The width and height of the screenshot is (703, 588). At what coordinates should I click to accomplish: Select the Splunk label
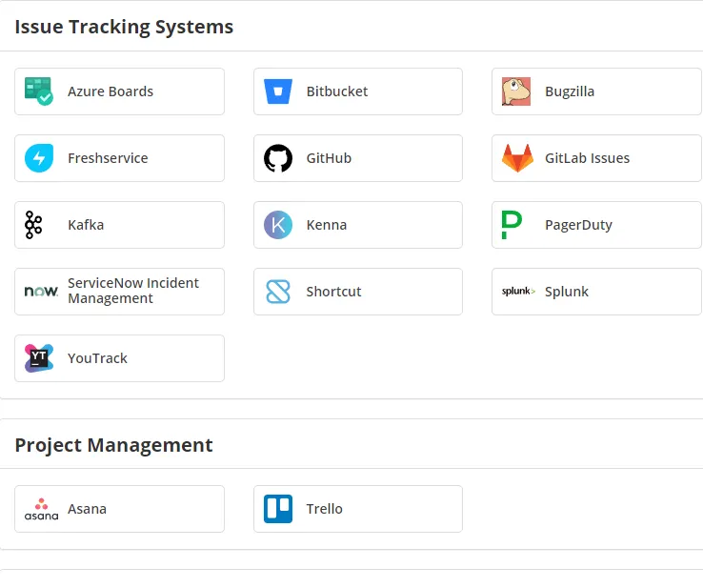pos(567,292)
